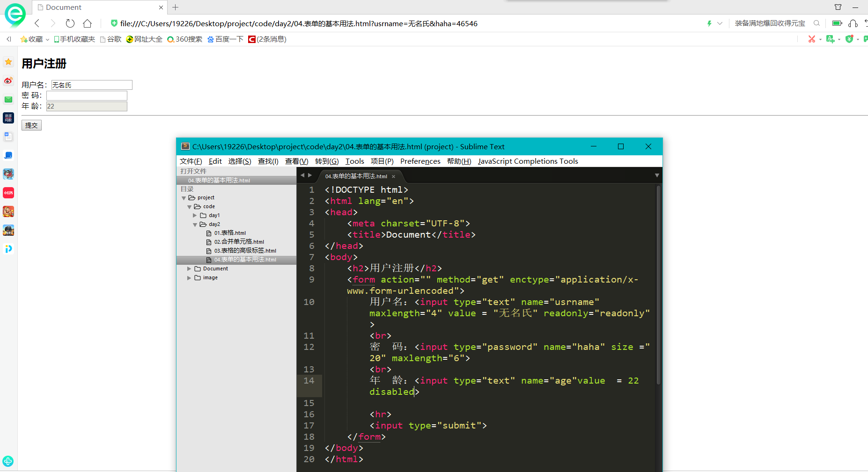Click the red scissors screenshot icon
The width and height of the screenshot is (868, 472).
pyautogui.click(x=812, y=39)
